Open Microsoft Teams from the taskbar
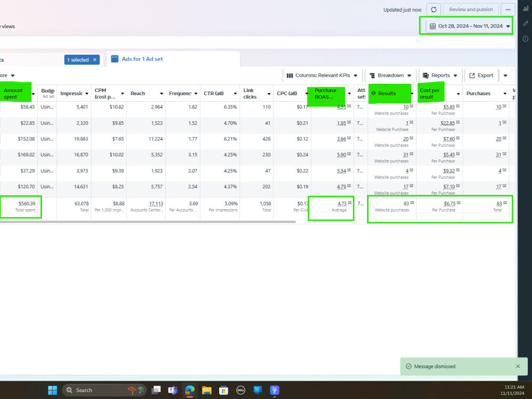 point(173,390)
